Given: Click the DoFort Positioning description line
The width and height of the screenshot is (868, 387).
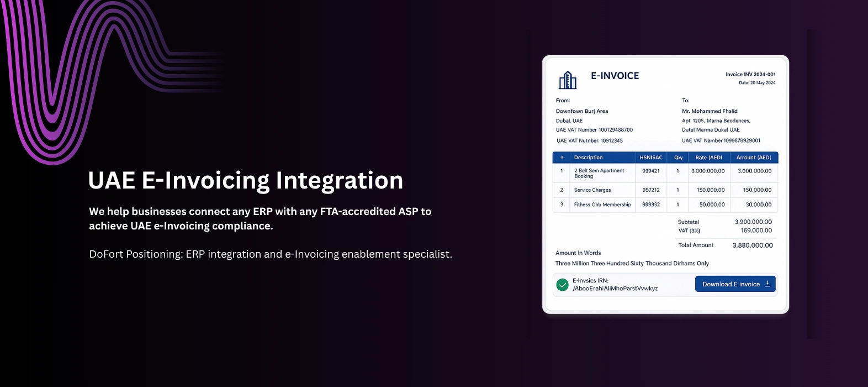Looking at the screenshot, I should (x=271, y=254).
